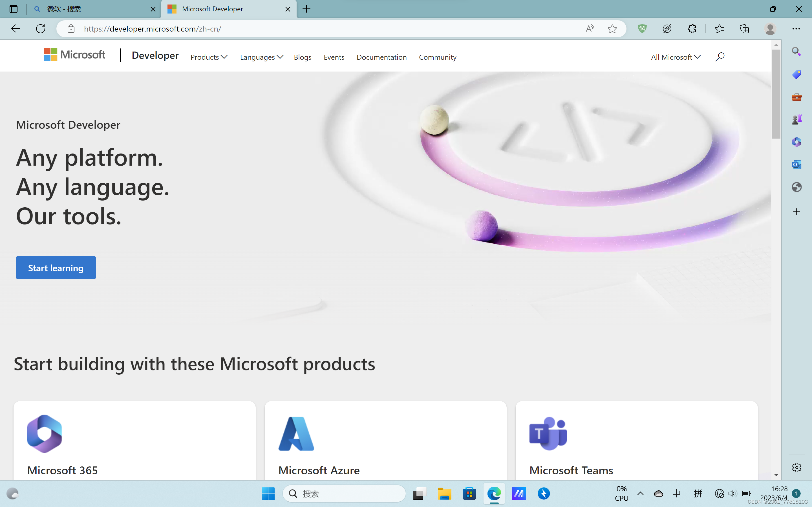
Task: Add page to favorites with star icon
Action: (x=612, y=29)
